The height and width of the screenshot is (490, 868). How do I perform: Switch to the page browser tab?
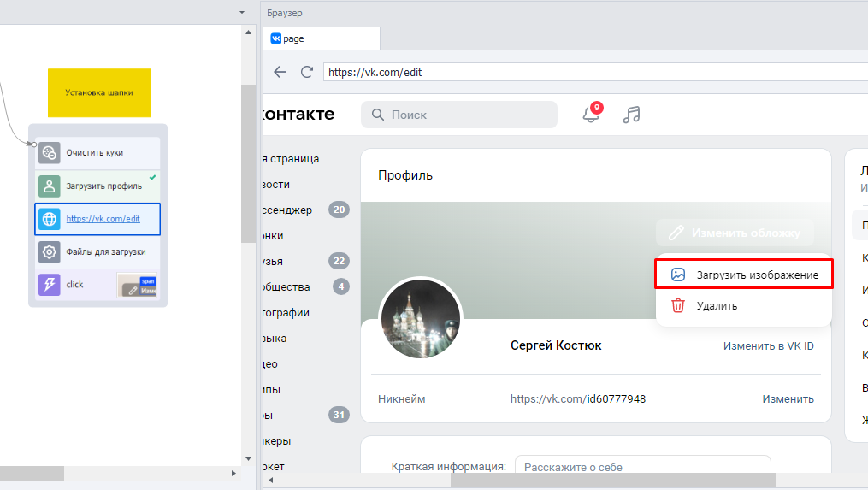pyautogui.click(x=321, y=38)
